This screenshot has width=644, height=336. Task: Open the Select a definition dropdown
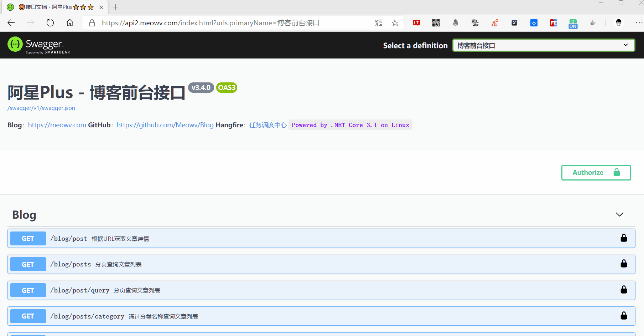click(544, 45)
